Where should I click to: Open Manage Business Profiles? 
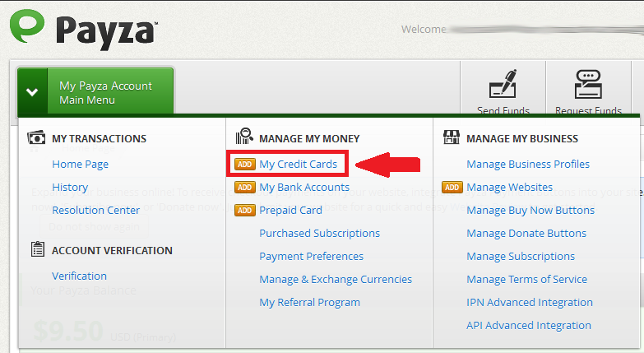point(528,165)
